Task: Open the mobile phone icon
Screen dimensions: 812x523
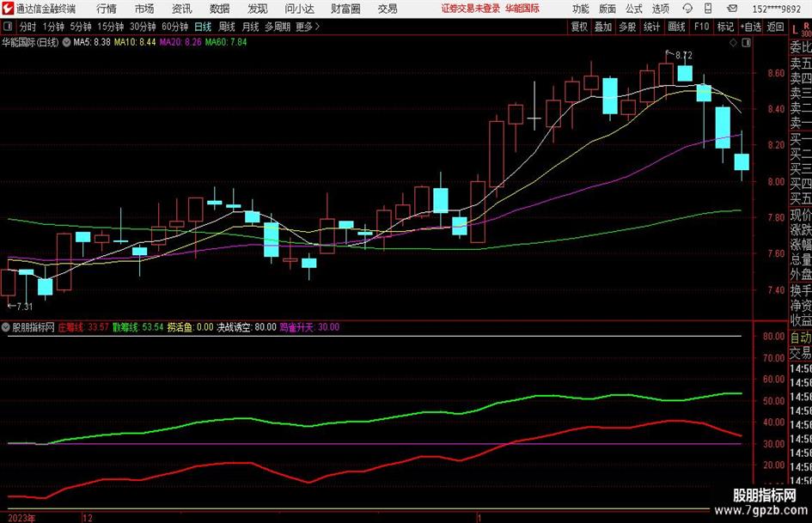Action: [x=708, y=9]
